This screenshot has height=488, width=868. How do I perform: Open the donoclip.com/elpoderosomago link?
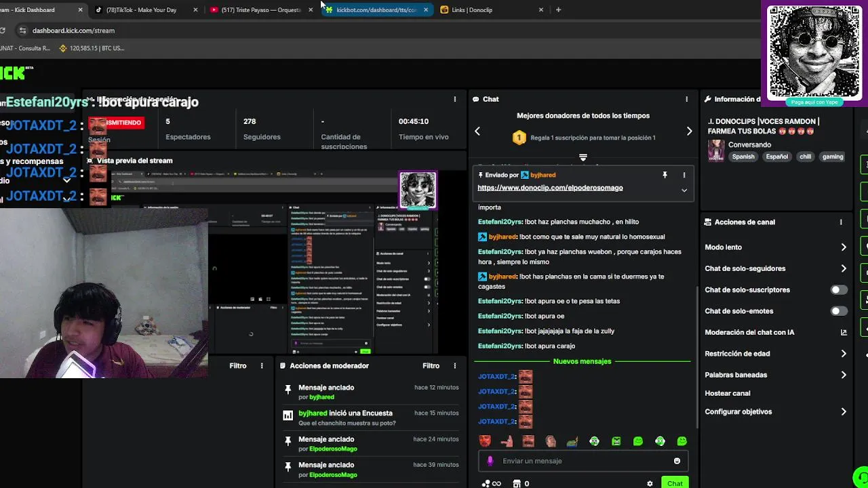tap(550, 188)
